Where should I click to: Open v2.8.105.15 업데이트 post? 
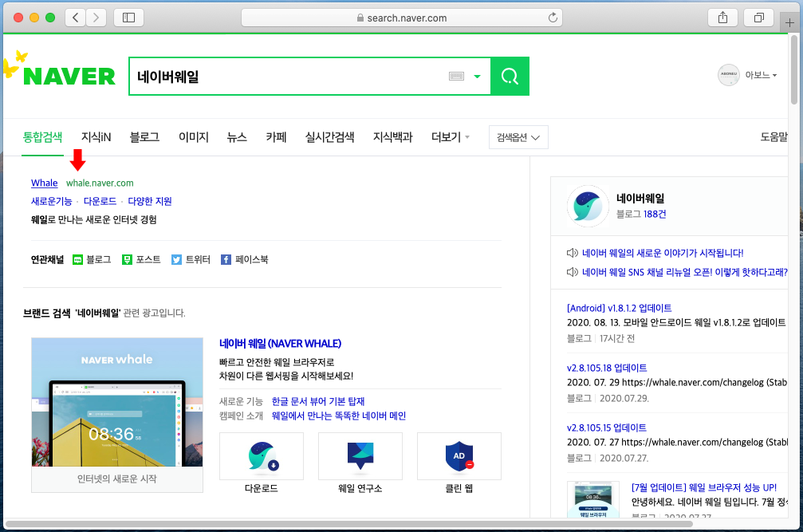coord(607,428)
